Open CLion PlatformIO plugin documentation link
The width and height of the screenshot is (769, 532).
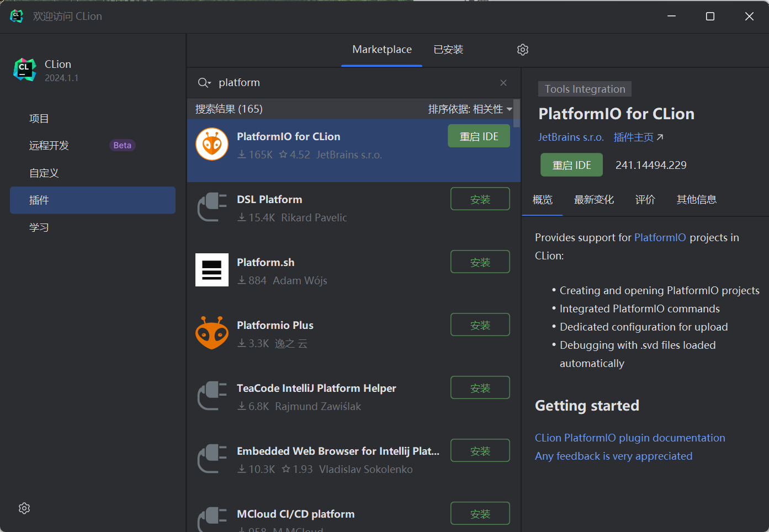coord(630,438)
